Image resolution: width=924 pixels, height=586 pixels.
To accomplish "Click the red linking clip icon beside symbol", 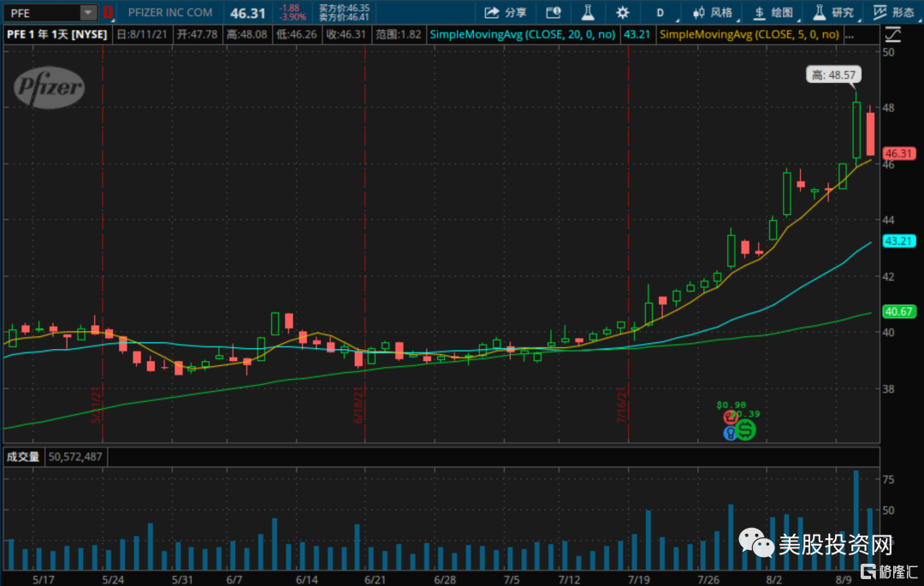I will (108, 13).
